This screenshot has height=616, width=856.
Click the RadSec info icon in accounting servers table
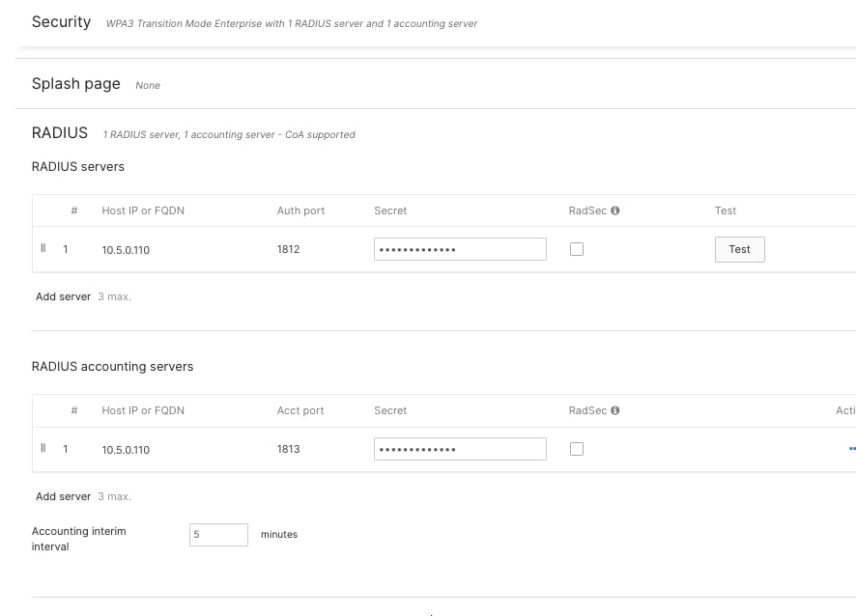pos(615,410)
